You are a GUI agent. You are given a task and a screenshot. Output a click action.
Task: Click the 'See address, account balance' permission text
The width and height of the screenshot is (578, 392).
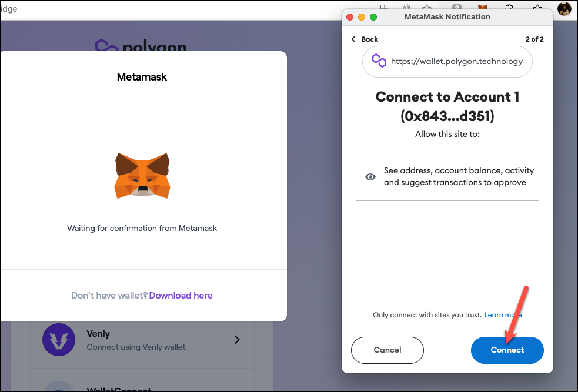(459, 176)
